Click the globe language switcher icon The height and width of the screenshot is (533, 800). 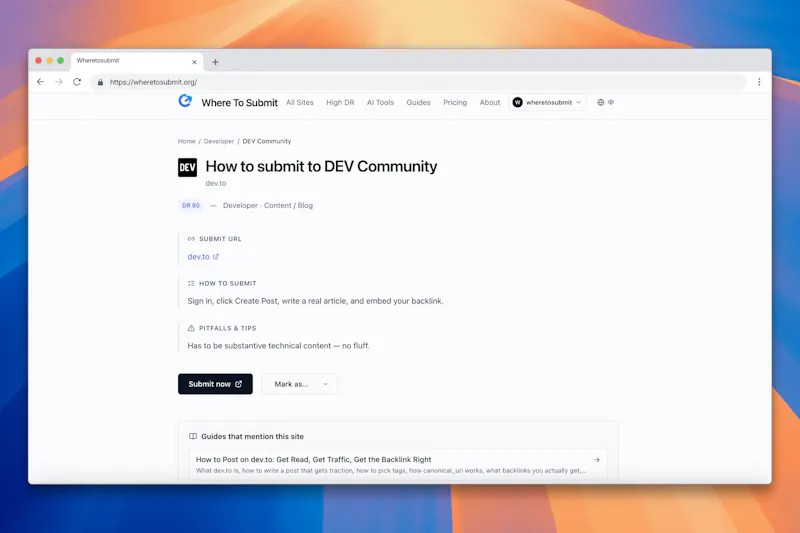601,102
